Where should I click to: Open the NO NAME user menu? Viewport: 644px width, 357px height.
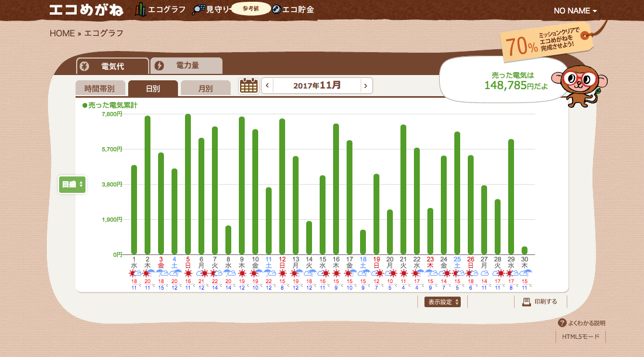tap(575, 11)
